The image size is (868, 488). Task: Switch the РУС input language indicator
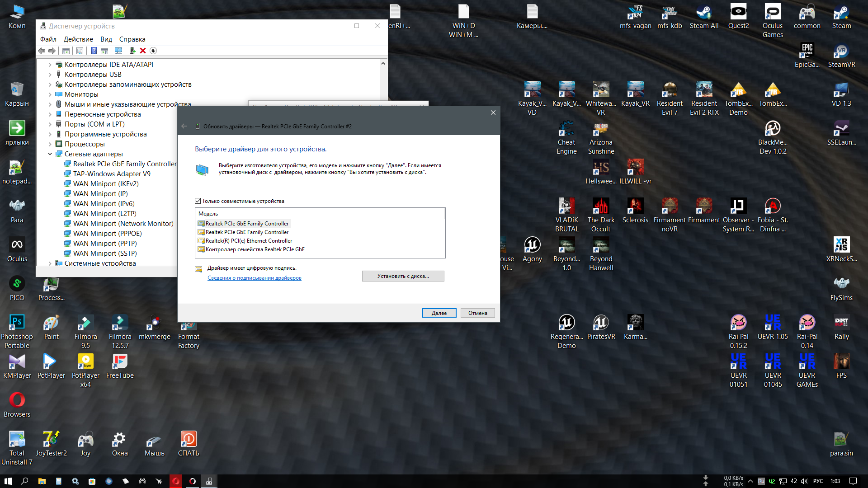point(818,481)
